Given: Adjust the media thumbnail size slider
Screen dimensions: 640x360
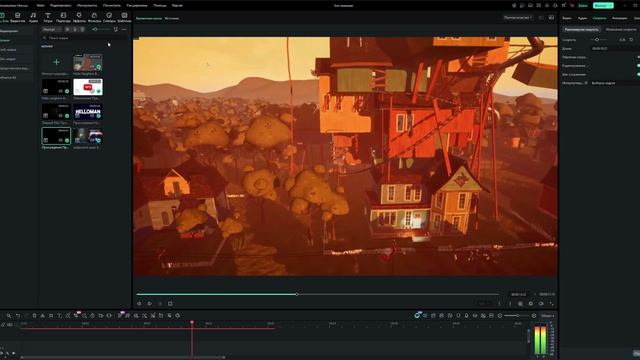Looking at the screenshot, I should [101, 29].
